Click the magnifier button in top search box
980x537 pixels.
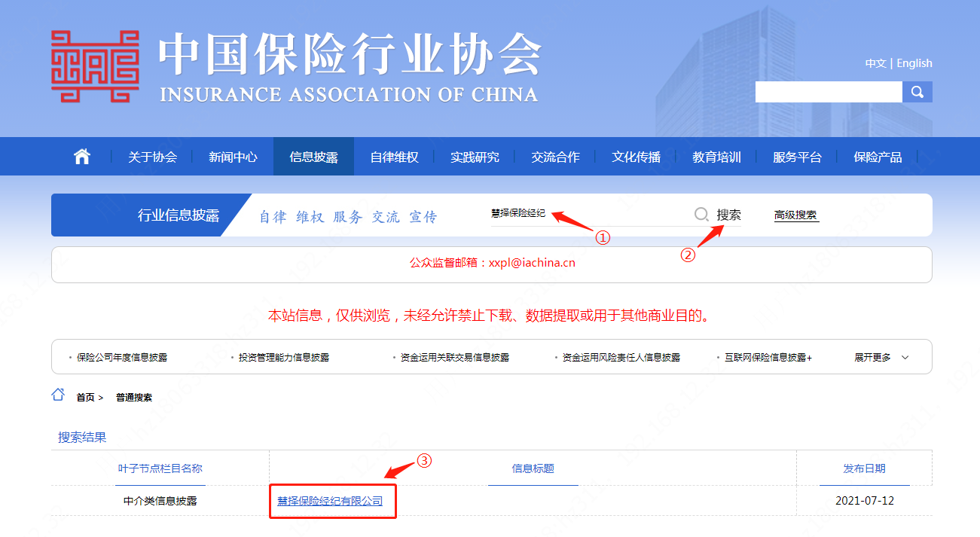917,92
